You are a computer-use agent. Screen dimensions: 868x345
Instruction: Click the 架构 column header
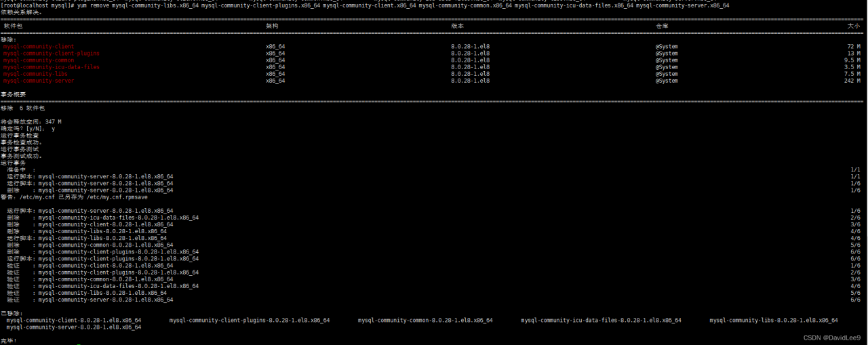pos(272,26)
